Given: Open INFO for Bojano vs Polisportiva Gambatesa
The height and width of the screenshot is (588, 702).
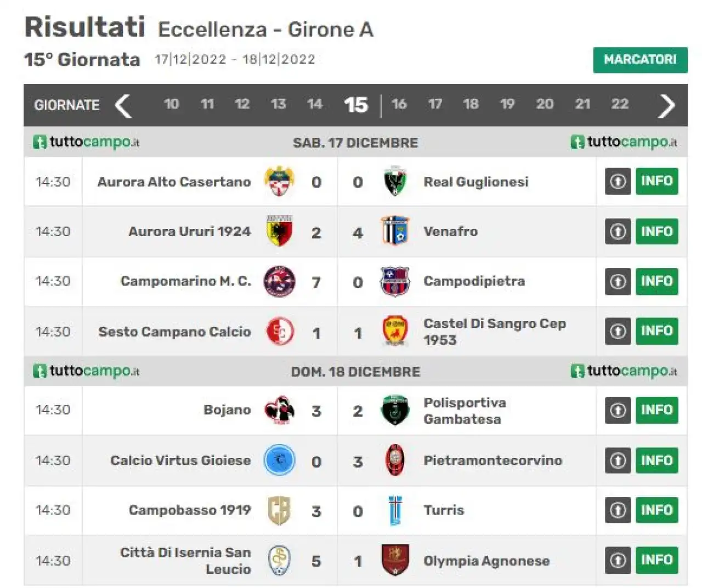Looking at the screenshot, I should (657, 410).
